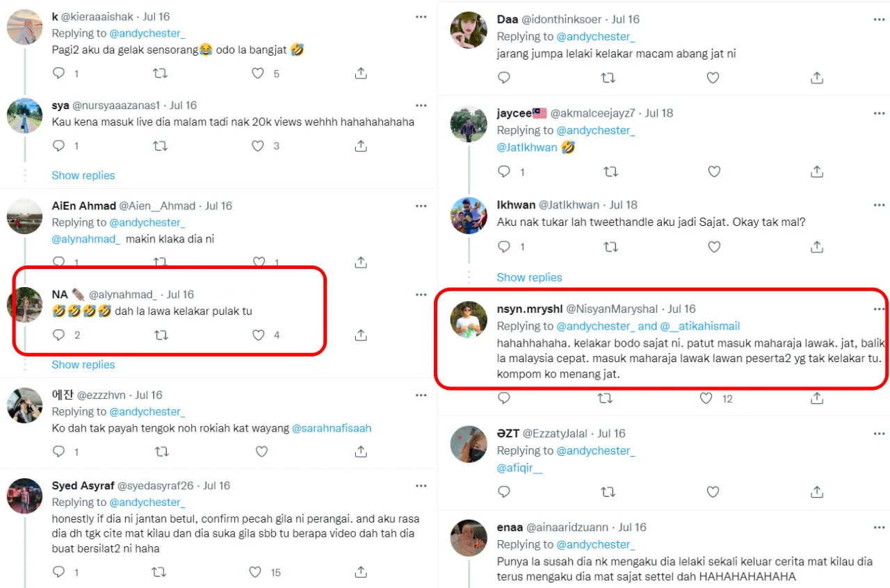The width and height of the screenshot is (890, 588).
Task: Open the @sarahnafisaah mention link
Action: [x=332, y=428]
